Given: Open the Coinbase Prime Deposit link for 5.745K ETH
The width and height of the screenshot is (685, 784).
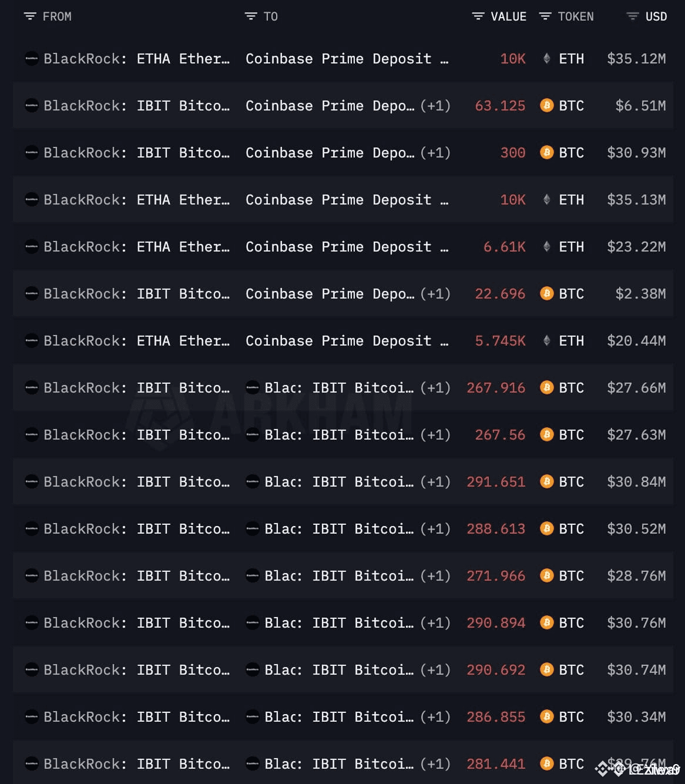Looking at the screenshot, I should pyautogui.click(x=347, y=341).
